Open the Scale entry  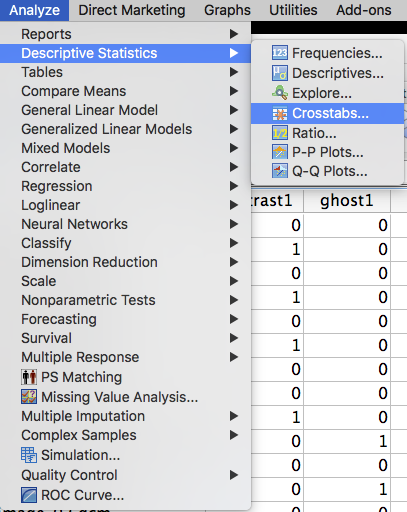click(x=125, y=281)
